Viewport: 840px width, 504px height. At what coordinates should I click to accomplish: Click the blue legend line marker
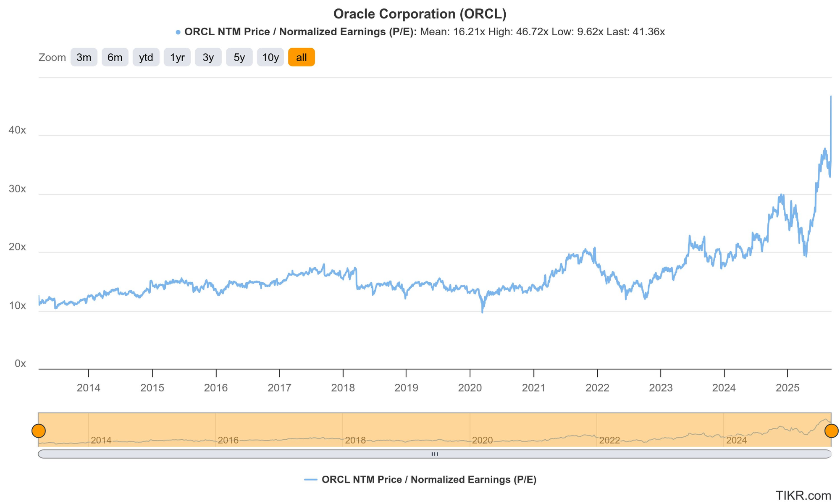click(x=311, y=480)
